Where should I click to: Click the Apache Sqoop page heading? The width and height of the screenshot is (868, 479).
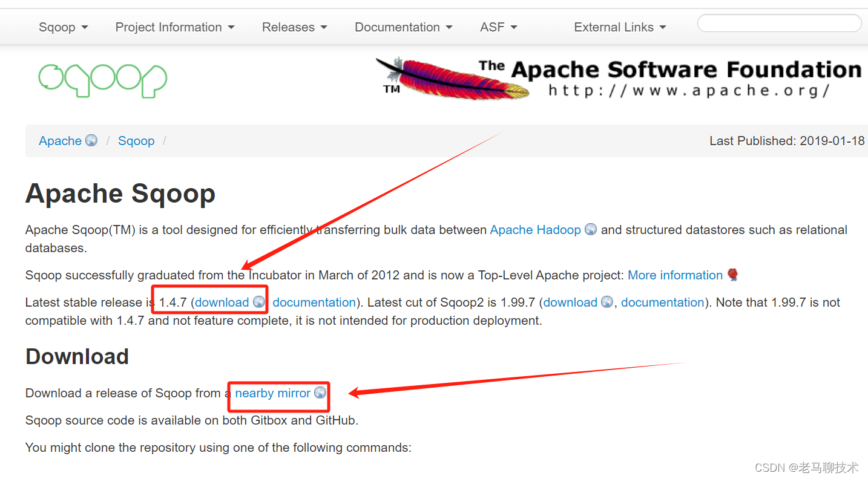(x=120, y=194)
